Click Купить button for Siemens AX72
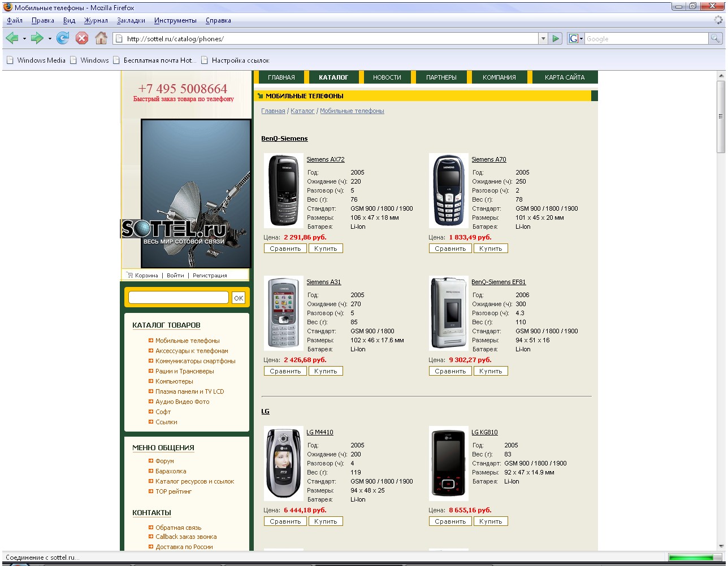 pos(326,249)
